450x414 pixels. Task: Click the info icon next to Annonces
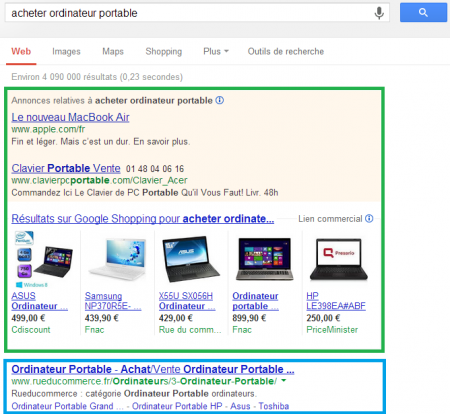(220, 100)
